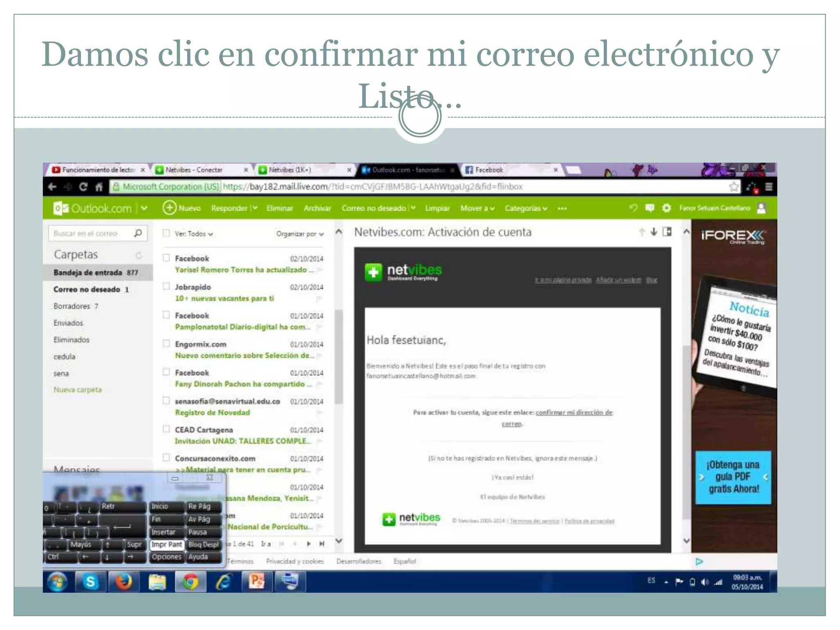Screen dimensions: 840x630
Task: Click the profile avatar icon
Action: [x=761, y=208]
